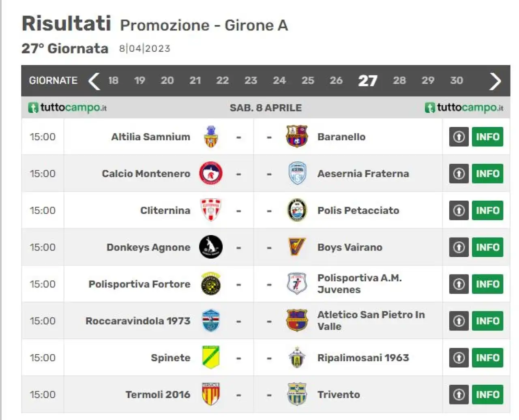Select the Polisportiva Fortore crest
This screenshot has height=420, width=519.
[211, 284]
